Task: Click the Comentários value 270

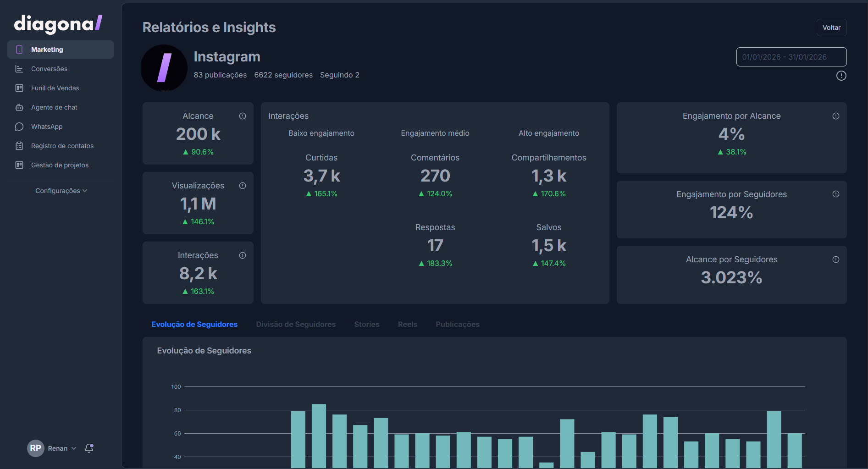Action: (x=435, y=176)
